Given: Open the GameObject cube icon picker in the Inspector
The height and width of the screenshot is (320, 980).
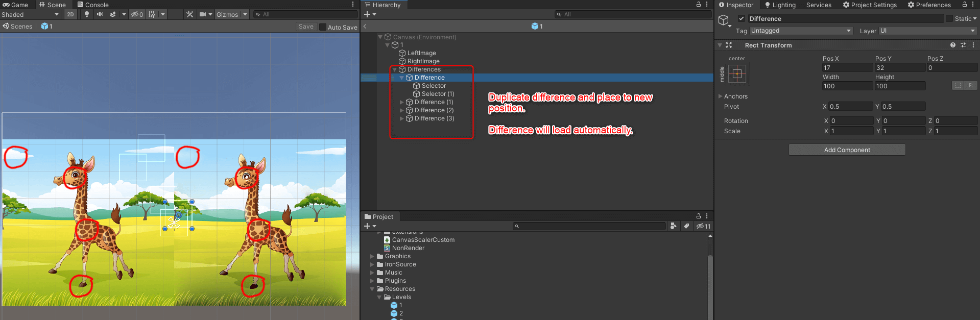Looking at the screenshot, I should click(724, 20).
